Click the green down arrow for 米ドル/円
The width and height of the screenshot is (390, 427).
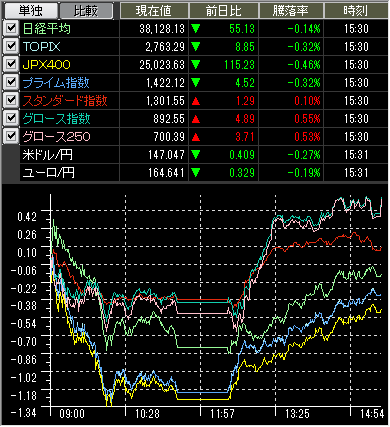click(196, 155)
